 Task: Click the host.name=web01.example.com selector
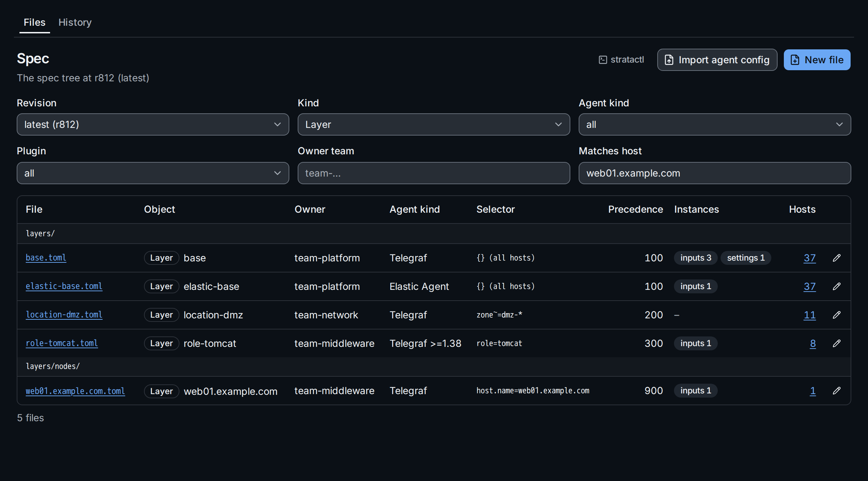(533, 391)
